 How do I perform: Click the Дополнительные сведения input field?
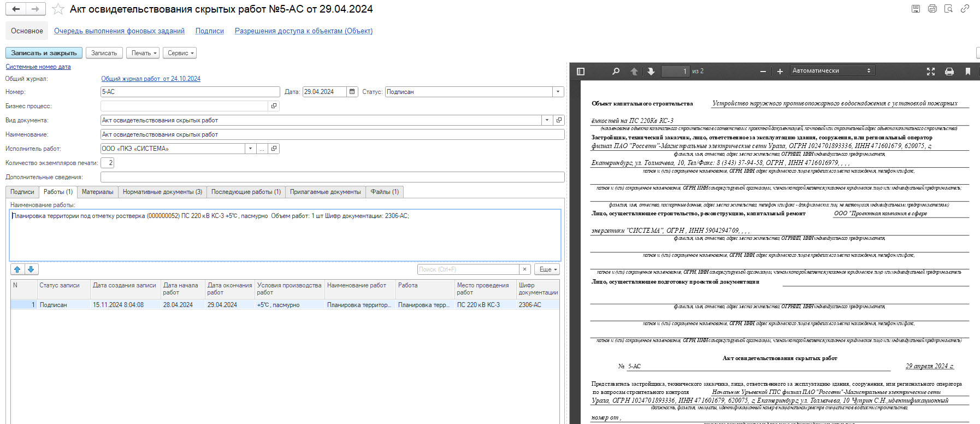point(332,177)
